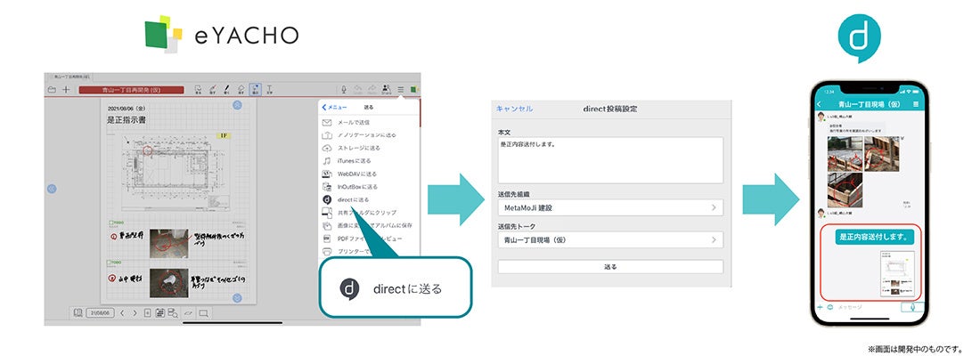Open the Share people icon
Image resolution: width=980 pixels, height=356 pixels.
pos(387,90)
